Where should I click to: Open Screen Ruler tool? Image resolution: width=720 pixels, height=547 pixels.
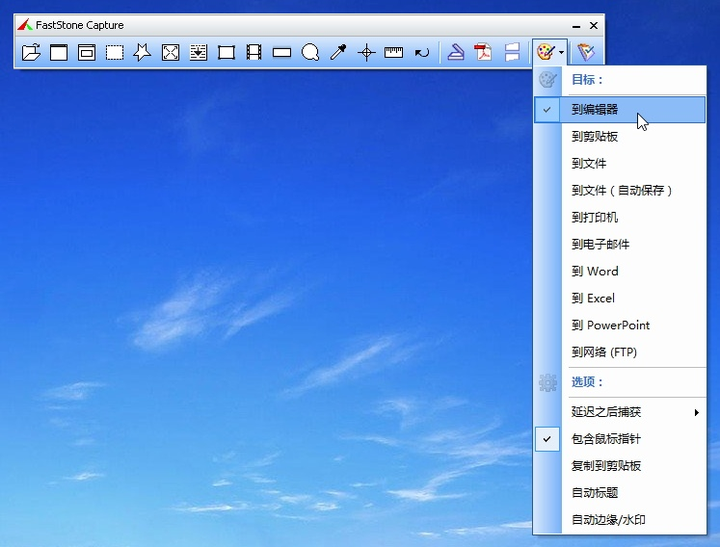point(394,52)
